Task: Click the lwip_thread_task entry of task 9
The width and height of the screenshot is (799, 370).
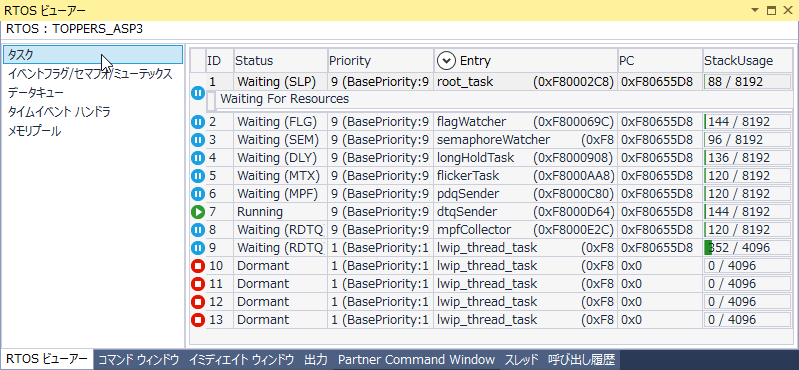Action: coord(525,248)
